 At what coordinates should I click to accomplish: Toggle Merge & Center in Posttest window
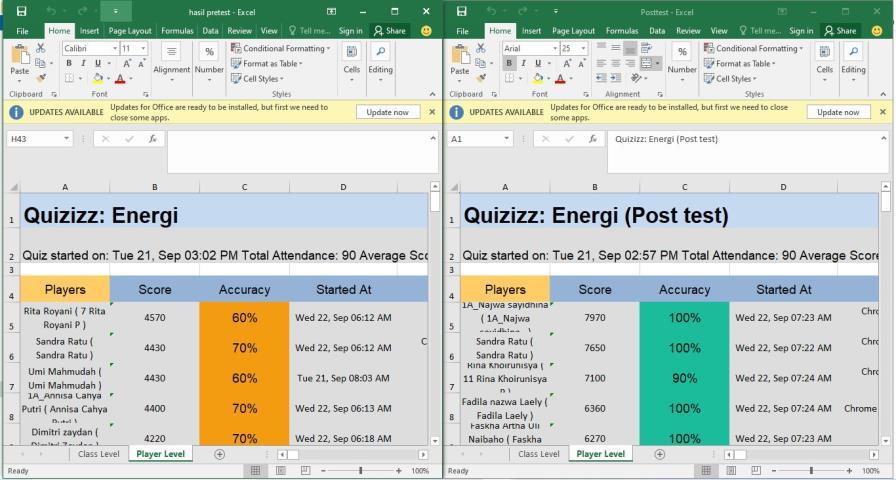coord(646,63)
